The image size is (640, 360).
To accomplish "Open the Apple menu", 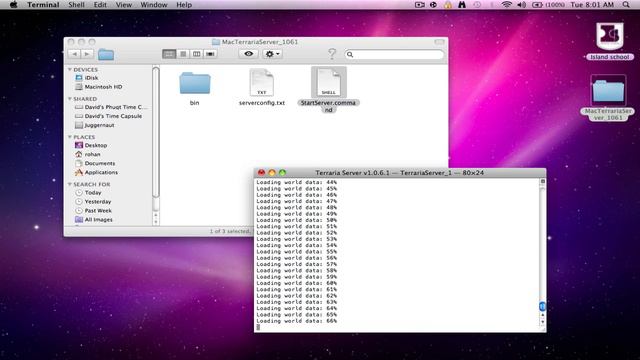I will pyautogui.click(x=13, y=5).
